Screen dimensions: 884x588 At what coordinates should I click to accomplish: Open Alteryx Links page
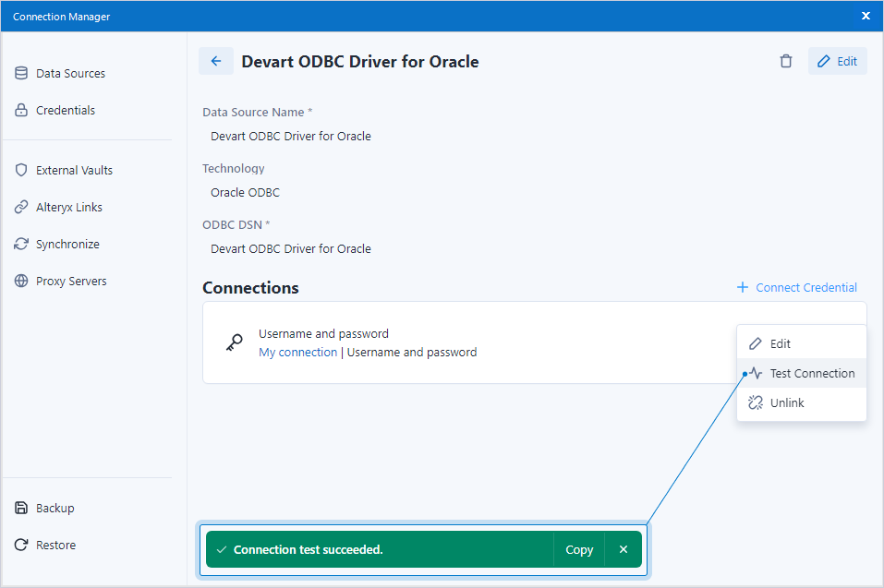click(68, 207)
